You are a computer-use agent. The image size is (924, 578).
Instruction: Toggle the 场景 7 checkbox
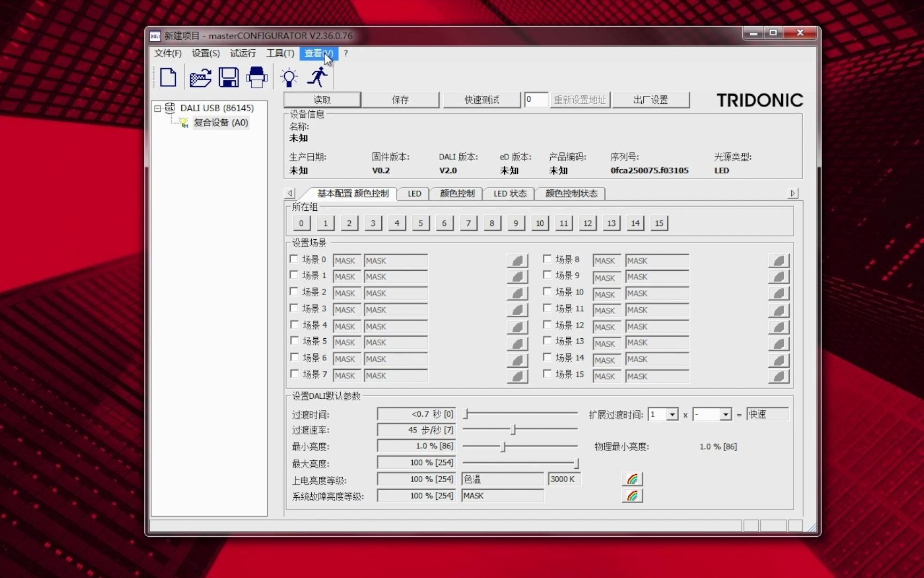coord(294,374)
